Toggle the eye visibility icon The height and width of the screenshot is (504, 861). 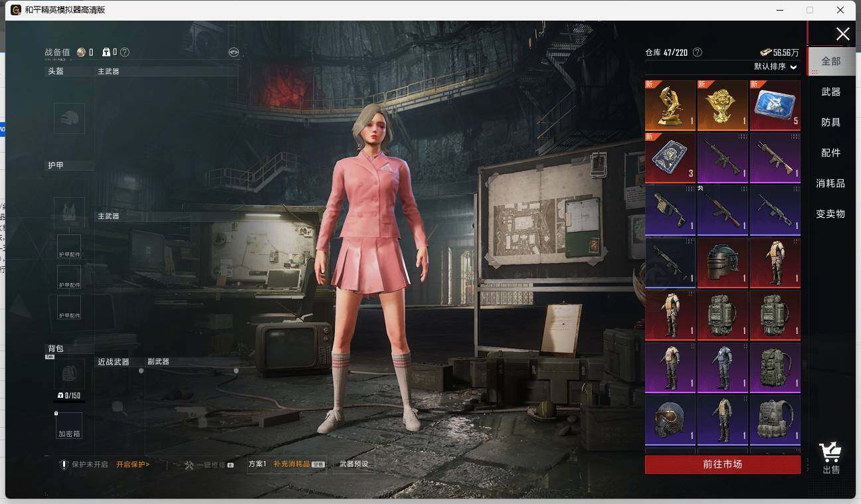click(x=233, y=52)
